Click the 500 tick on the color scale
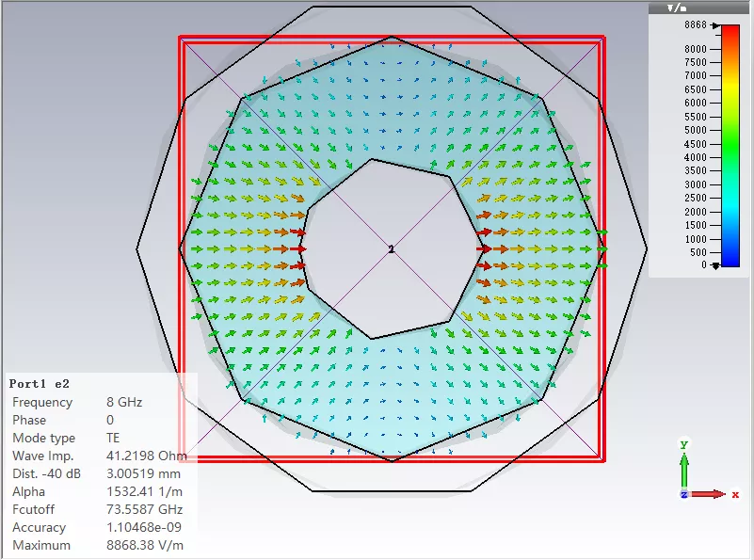The height and width of the screenshot is (560, 754). 698,252
